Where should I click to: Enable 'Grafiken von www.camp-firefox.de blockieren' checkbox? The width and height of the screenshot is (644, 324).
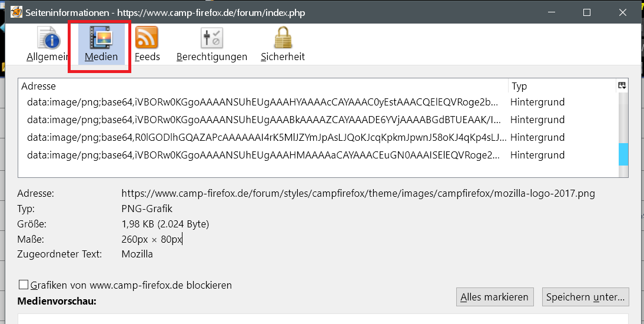click(24, 285)
